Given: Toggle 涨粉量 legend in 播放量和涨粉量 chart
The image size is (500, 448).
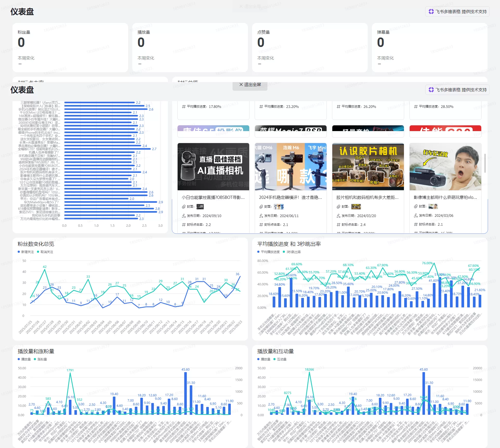Looking at the screenshot, I should click(40, 359).
